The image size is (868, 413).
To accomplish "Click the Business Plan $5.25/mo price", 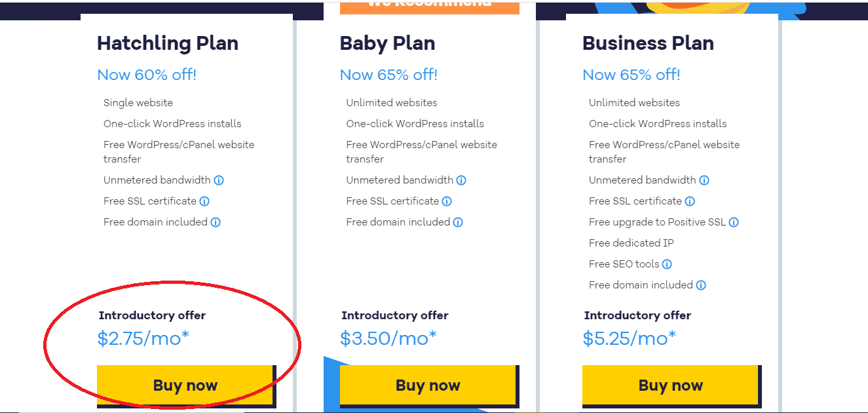I will [630, 338].
